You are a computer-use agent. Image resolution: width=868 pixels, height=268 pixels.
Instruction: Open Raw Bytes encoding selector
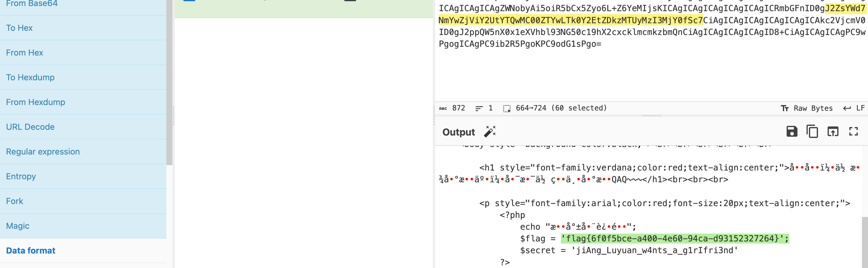coord(807,108)
